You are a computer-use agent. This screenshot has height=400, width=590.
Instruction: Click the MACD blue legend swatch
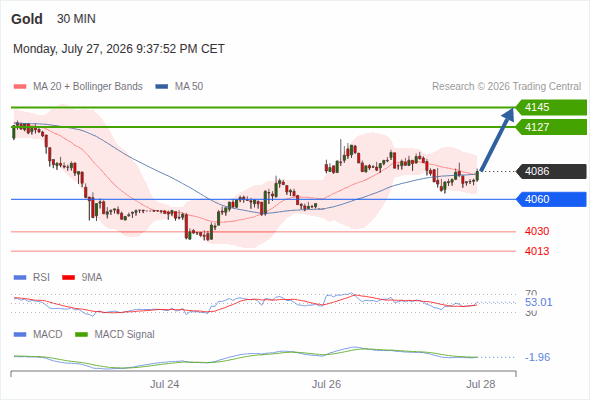pyautogui.click(x=20, y=335)
